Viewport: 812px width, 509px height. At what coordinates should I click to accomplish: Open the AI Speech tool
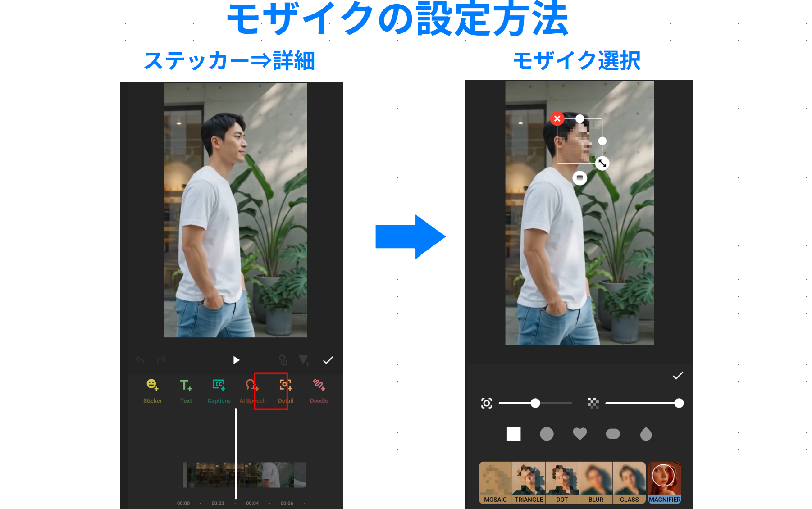[x=252, y=391]
